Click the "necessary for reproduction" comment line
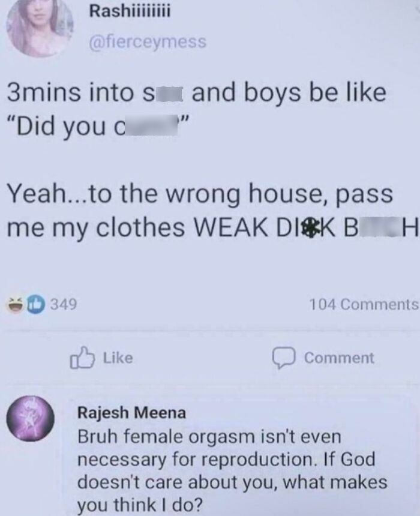The height and width of the screenshot is (516, 420). 226,460
